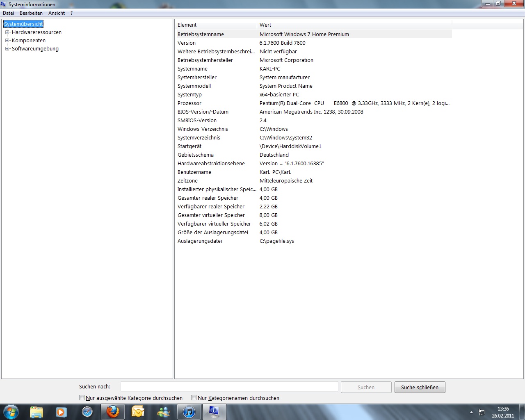
Task: Select value 6,02 GB
Action: click(268, 224)
